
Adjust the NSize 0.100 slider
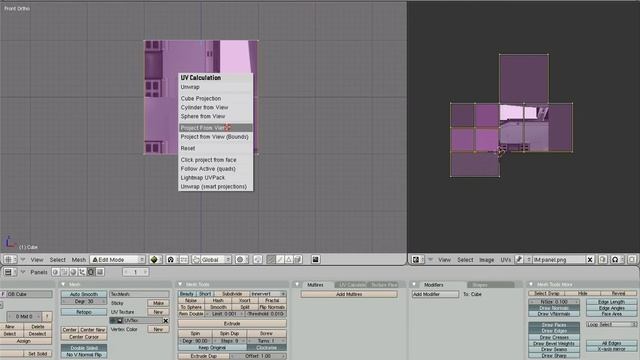tap(554, 302)
